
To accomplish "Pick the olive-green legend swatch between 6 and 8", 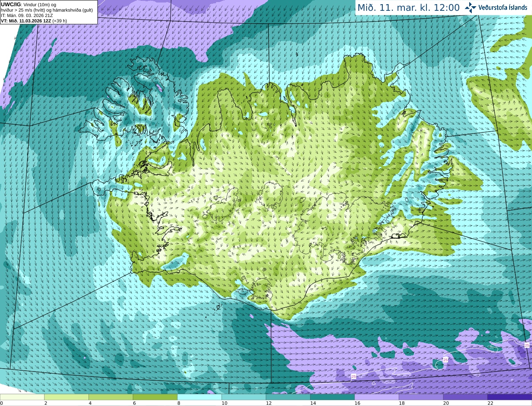I will [155, 397].
